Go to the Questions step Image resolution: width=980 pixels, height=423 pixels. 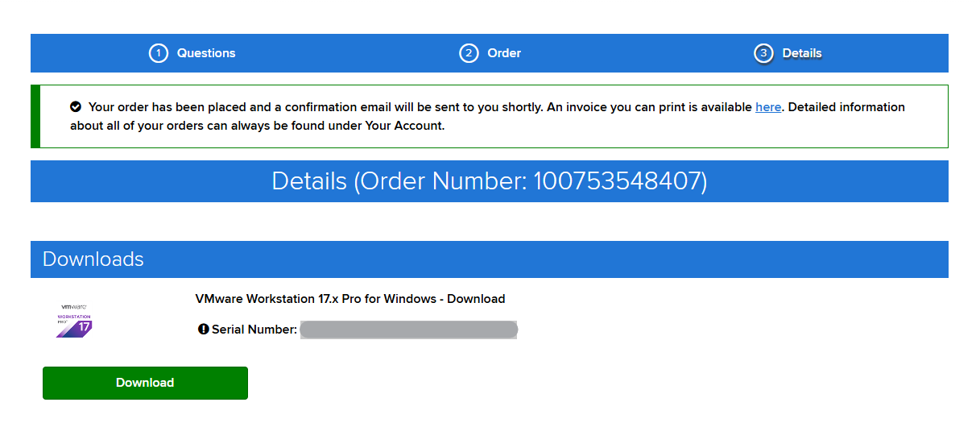(x=206, y=53)
